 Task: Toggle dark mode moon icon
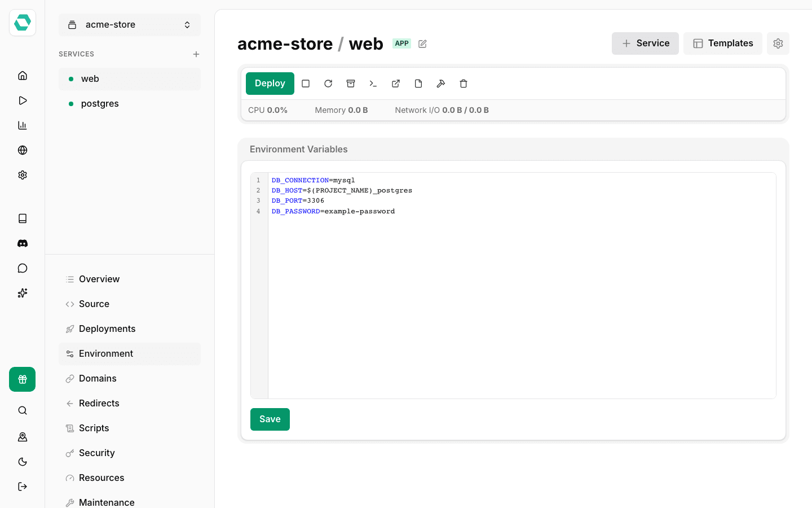[23, 462]
